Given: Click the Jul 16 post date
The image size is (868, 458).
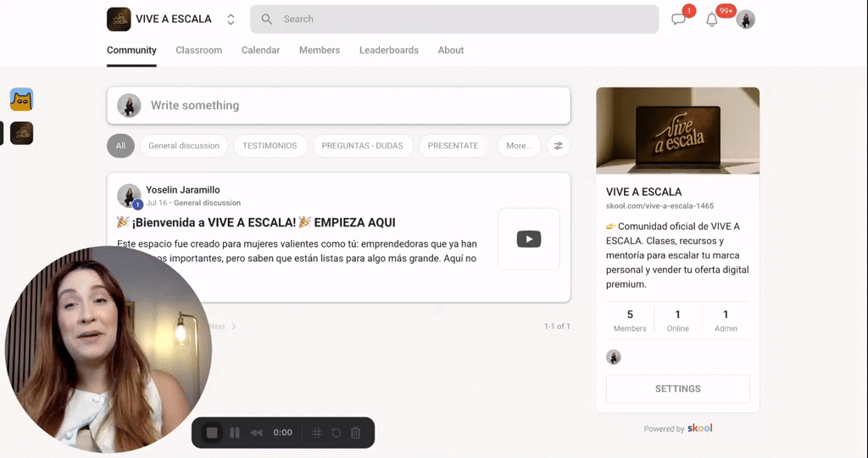Looking at the screenshot, I should (157, 203).
